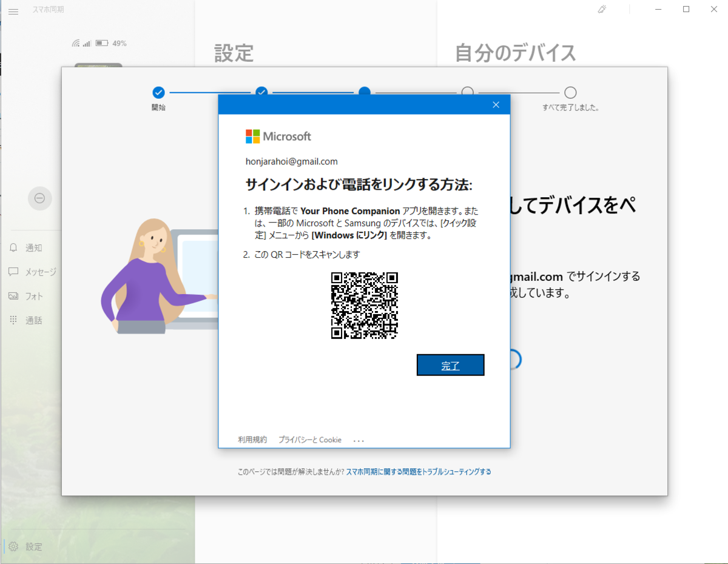Open the スマホ同期に関する問題をトラブルシューティングする link
The image size is (728, 564).
coord(419,471)
